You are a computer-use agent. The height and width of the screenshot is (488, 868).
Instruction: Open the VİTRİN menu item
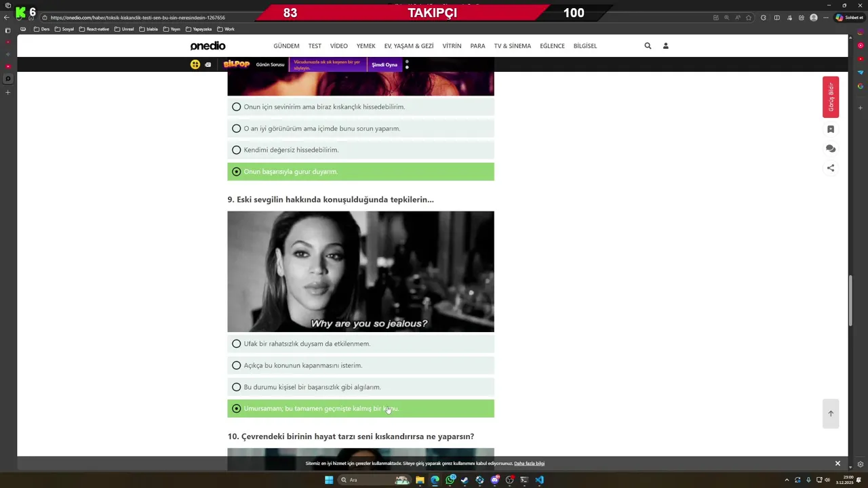tap(452, 46)
